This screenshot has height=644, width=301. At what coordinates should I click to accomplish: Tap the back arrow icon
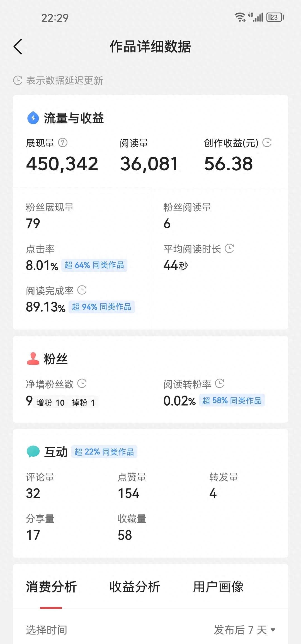click(x=18, y=47)
